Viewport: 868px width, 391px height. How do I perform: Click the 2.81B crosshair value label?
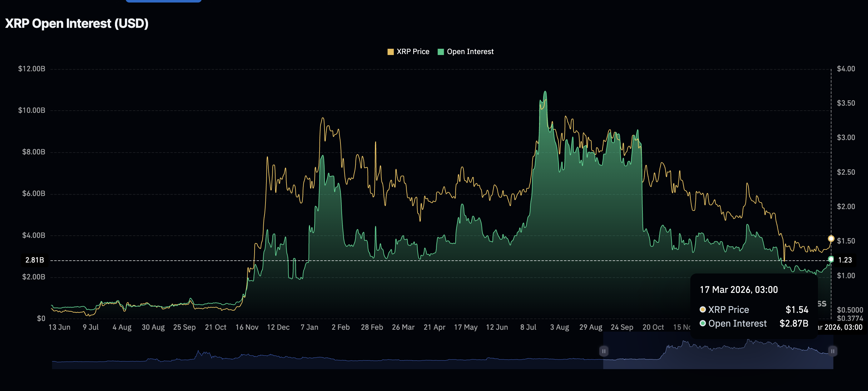(34, 260)
